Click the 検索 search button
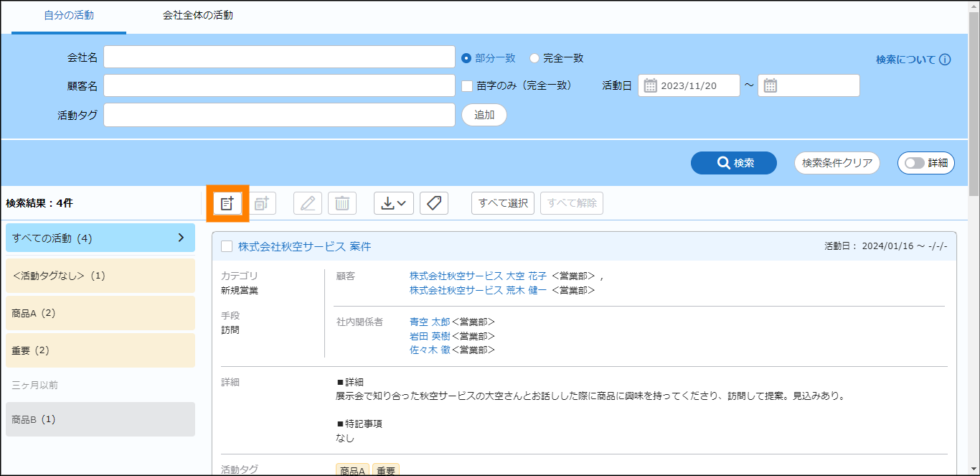Image resolution: width=980 pixels, height=476 pixels. [733, 163]
